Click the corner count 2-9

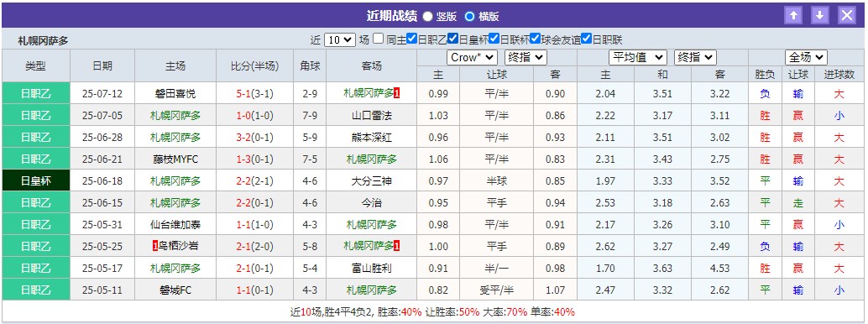[x=310, y=94]
